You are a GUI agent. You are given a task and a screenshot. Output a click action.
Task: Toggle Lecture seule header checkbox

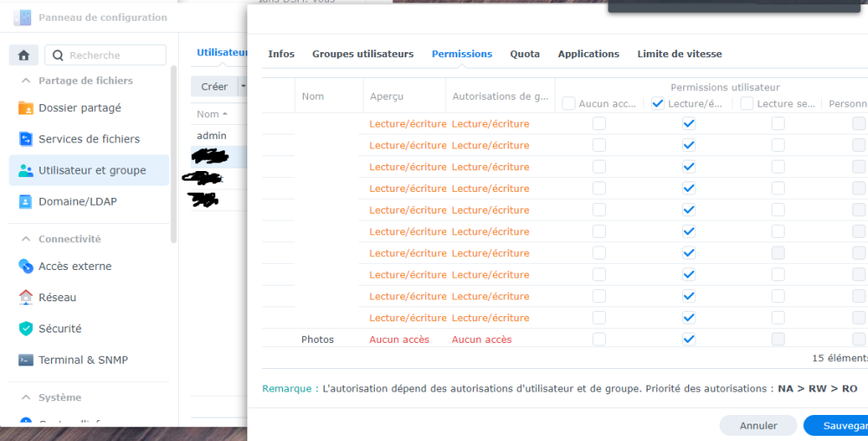pyautogui.click(x=746, y=103)
